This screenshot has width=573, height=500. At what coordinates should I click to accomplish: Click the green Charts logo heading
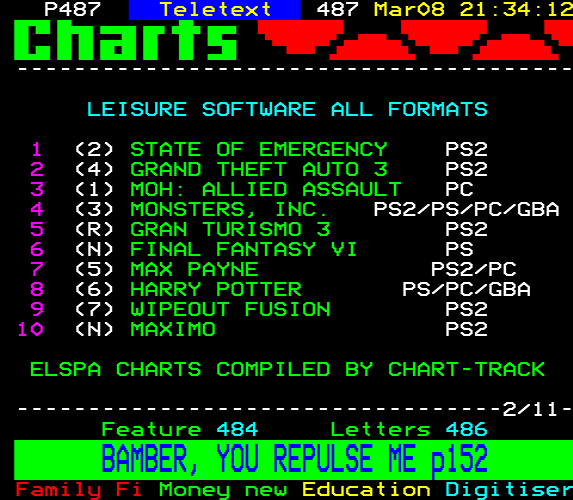pos(126,40)
